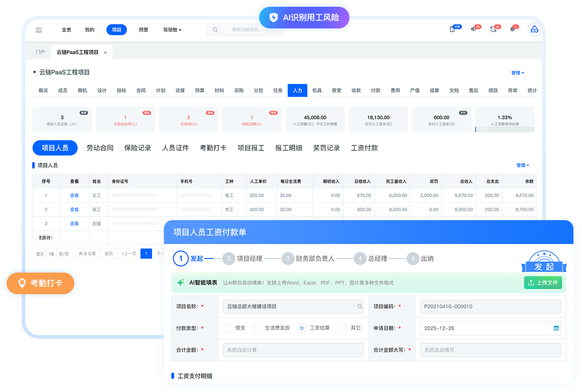
Task: Open the top-right 管理 dropdown
Action: click(x=517, y=73)
